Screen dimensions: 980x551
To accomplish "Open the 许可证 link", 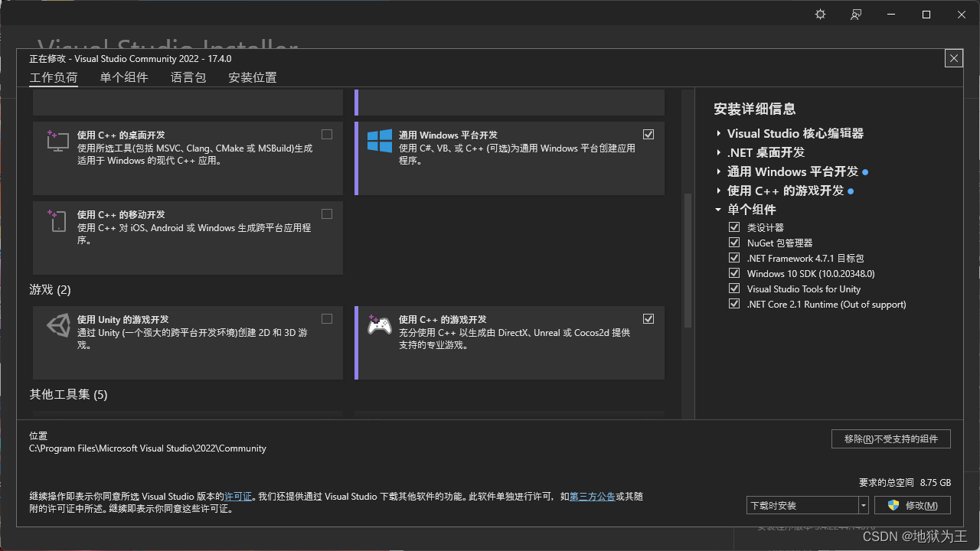I will (x=238, y=497).
